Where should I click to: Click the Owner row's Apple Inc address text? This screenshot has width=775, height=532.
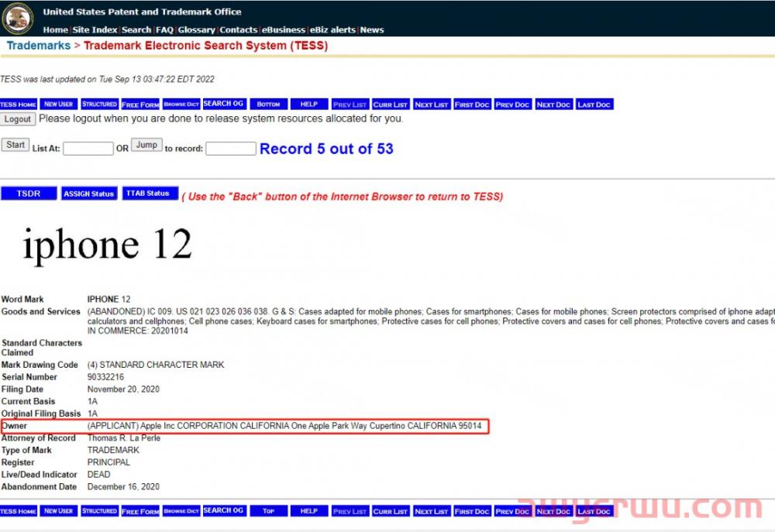coord(284,426)
